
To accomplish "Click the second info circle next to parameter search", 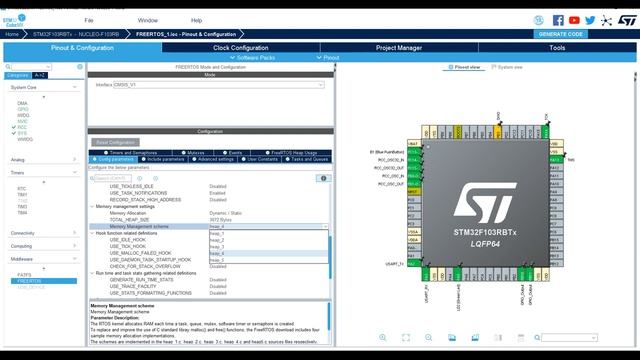I will pyautogui.click(x=156, y=178).
